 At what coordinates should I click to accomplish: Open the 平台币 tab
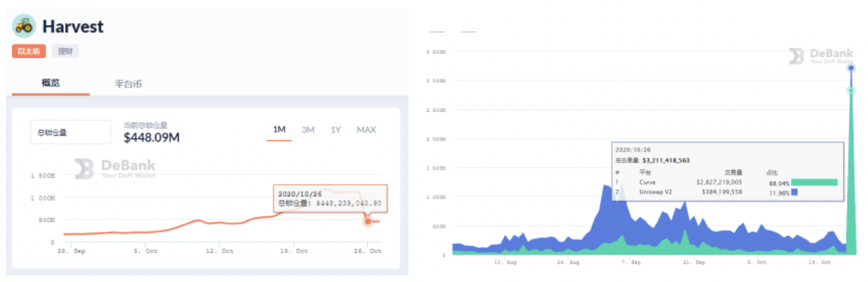[128, 84]
